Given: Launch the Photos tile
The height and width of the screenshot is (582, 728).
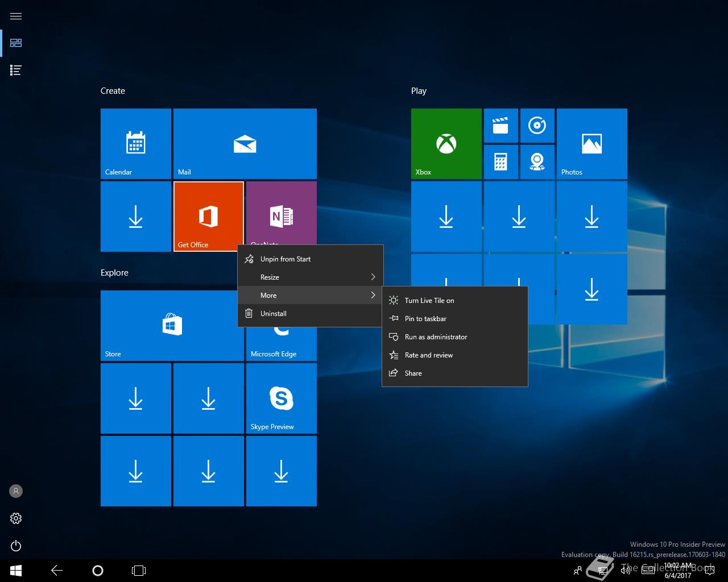Looking at the screenshot, I should point(592,144).
